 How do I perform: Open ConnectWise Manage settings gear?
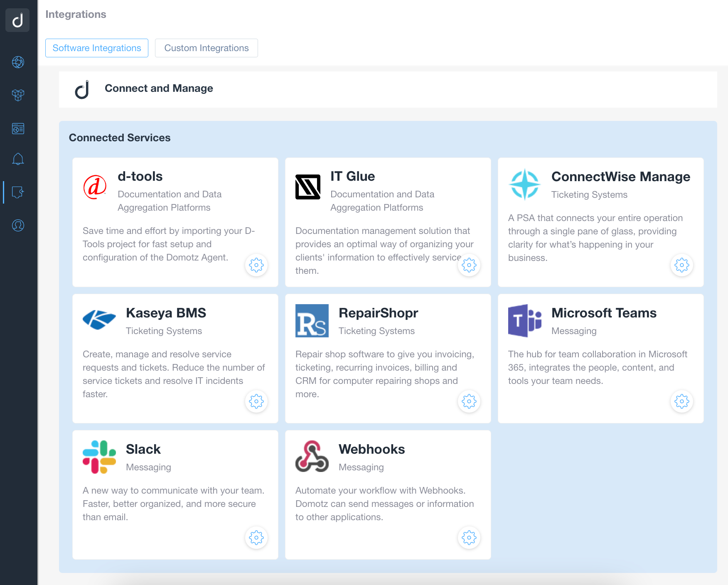click(x=682, y=265)
